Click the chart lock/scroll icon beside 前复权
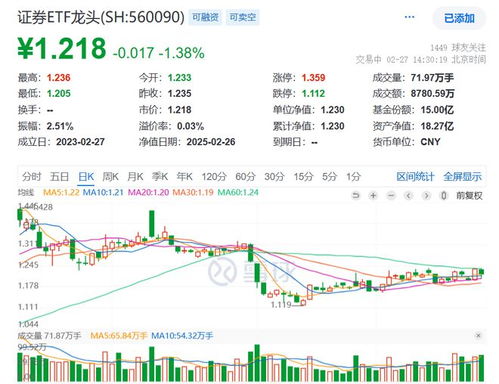 click(443, 196)
